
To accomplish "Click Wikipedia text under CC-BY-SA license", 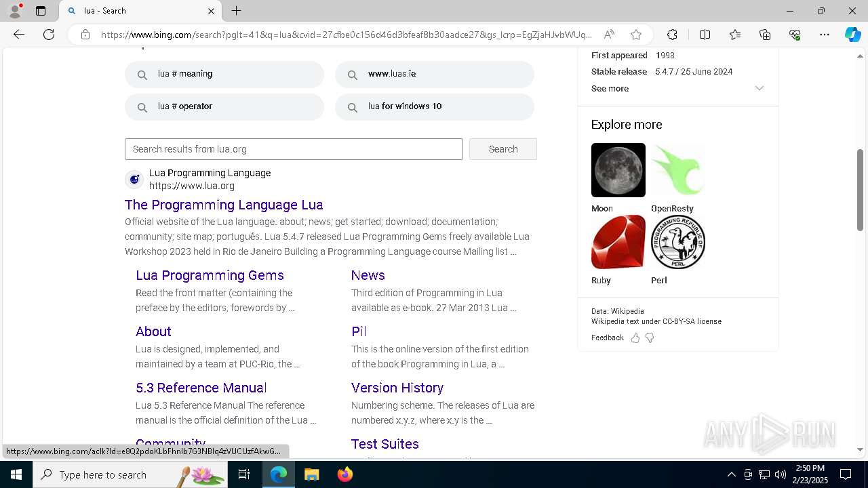I will (656, 321).
